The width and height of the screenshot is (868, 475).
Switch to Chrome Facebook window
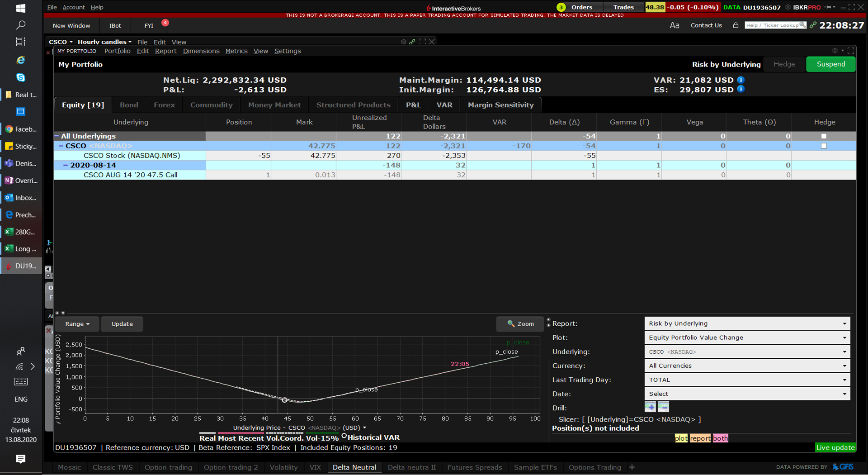click(x=21, y=129)
